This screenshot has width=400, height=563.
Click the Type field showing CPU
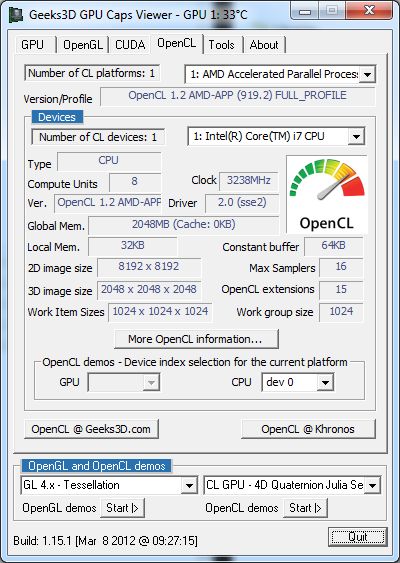(x=109, y=161)
